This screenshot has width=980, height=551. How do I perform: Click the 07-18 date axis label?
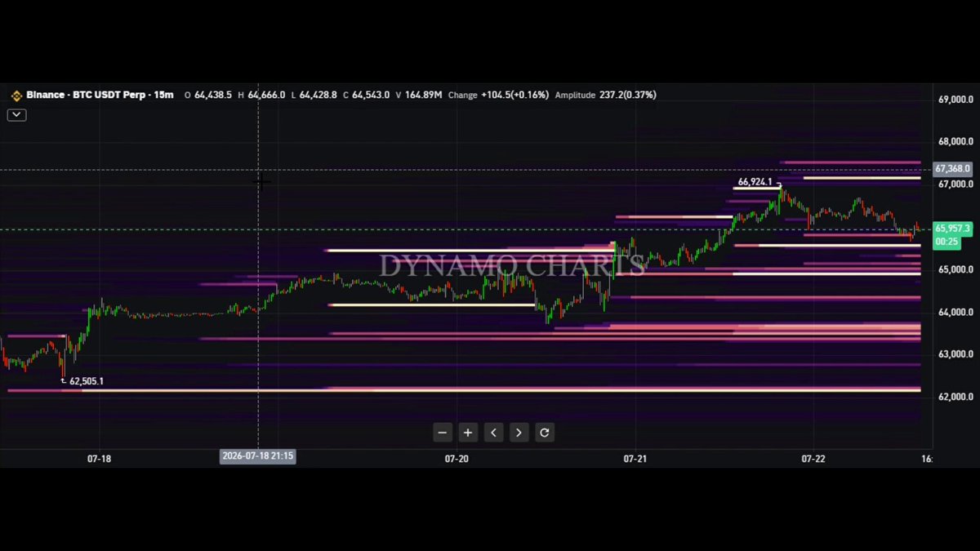99,459
